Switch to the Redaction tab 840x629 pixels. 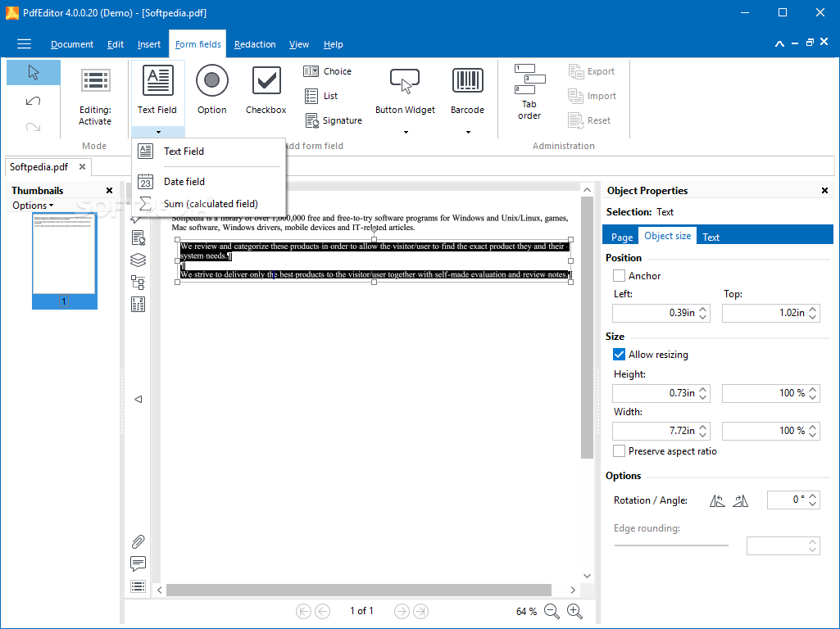[255, 44]
